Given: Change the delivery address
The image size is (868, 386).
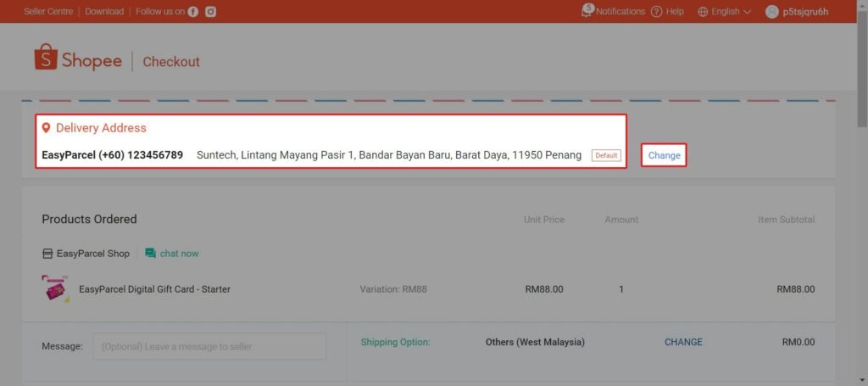Looking at the screenshot, I should click(x=665, y=155).
